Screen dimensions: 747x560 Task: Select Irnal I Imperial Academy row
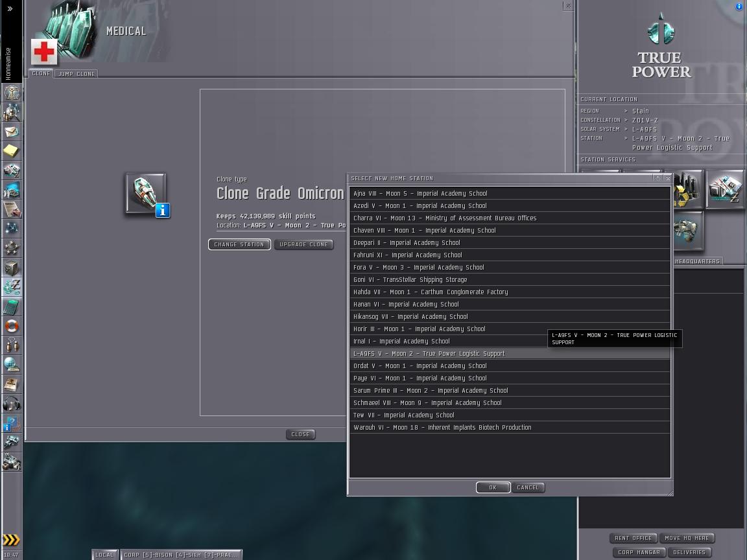tap(510, 342)
